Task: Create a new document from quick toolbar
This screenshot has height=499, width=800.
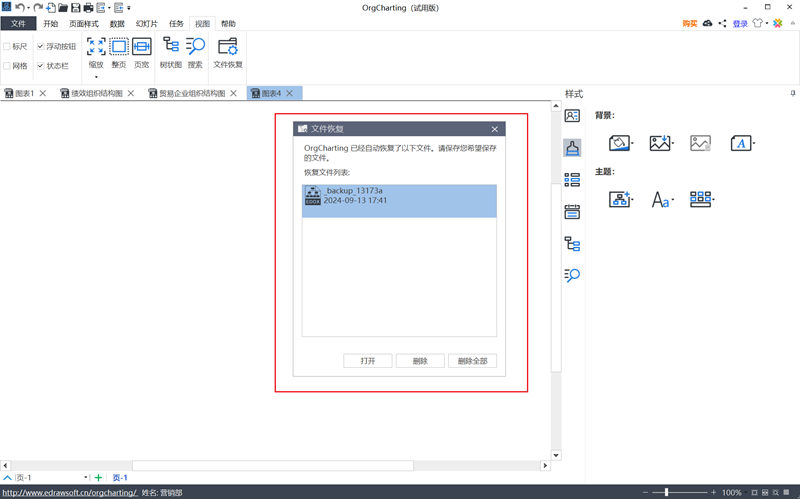Action: point(51,8)
